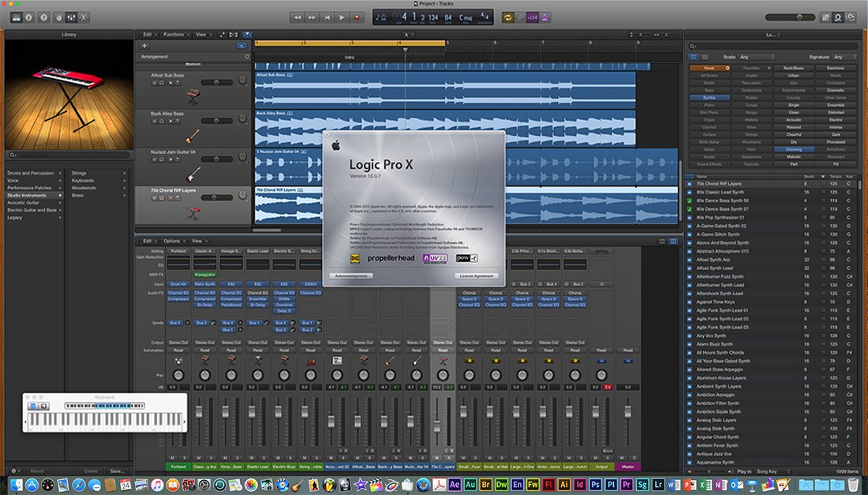Click the Flex show/hide icon in Tracks toolbar
Image resolution: width=868 pixels, height=495 pixels.
click(x=234, y=34)
